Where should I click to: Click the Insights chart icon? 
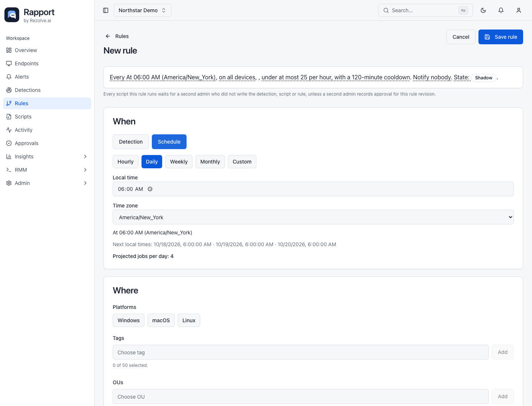point(9,156)
